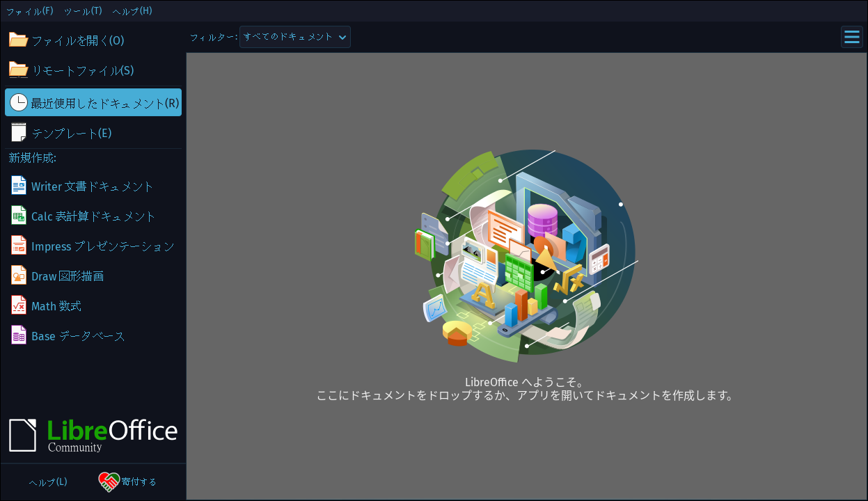Create new Math 数式
This screenshot has width=868, height=501.
(93, 305)
